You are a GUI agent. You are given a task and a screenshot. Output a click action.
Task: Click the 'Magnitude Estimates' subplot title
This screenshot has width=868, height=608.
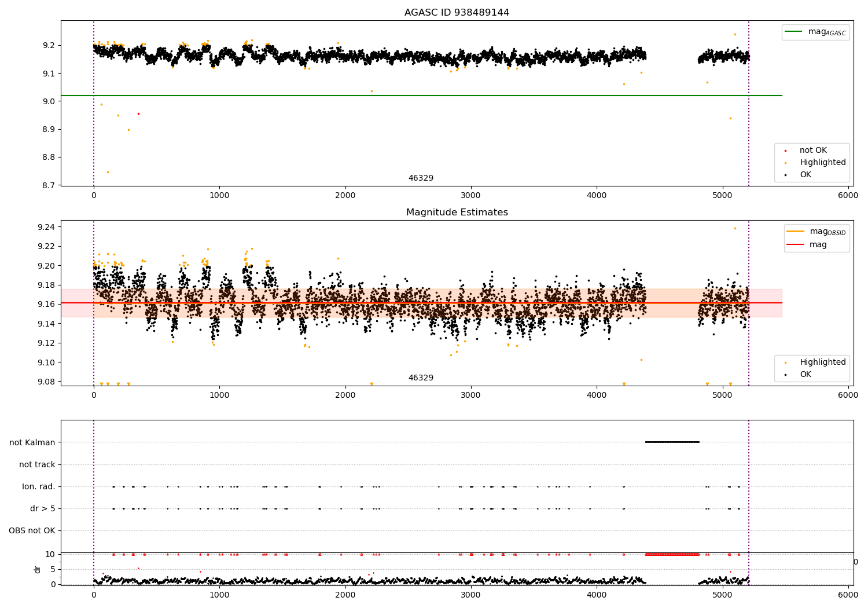pyautogui.click(x=457, y=213)
